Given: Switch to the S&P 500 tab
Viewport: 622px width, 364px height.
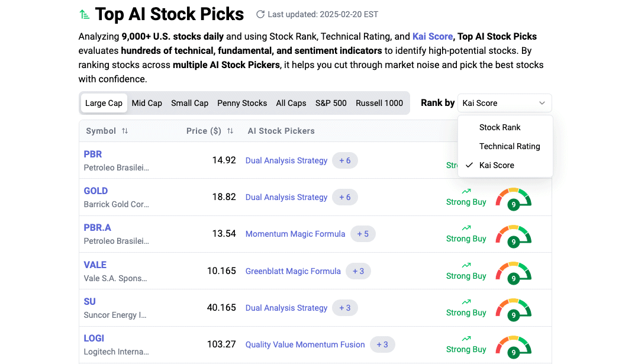Looking at the screenshot, I should pos(331,103).
